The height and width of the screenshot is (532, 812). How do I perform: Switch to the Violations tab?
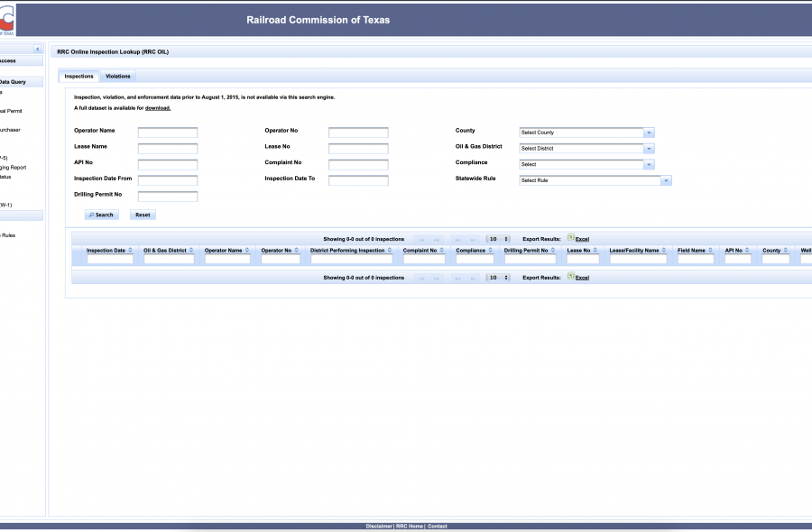(118, 77)
